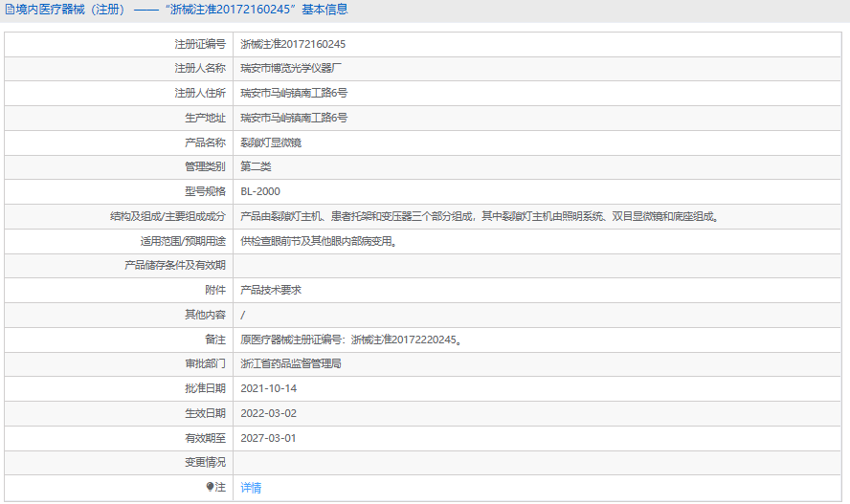850x504 pixels.
Task: Click the 有效期至 row label
Action: pos(205,439)
